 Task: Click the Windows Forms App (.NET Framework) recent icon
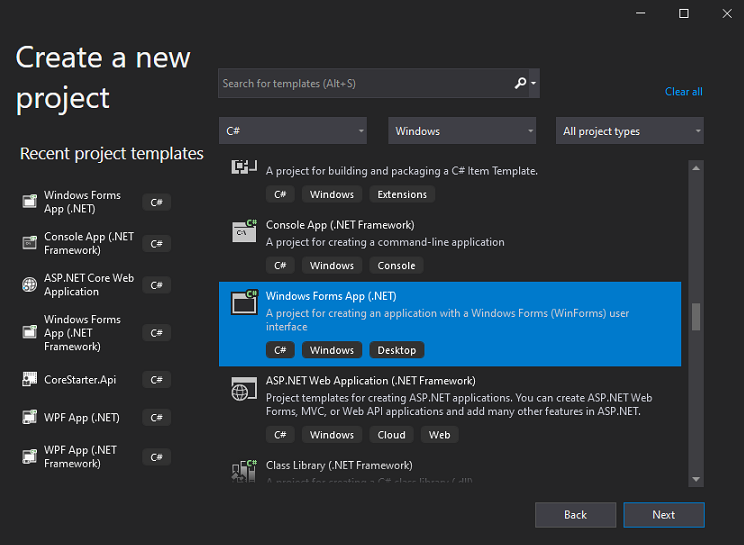click(x=29, y=332)
